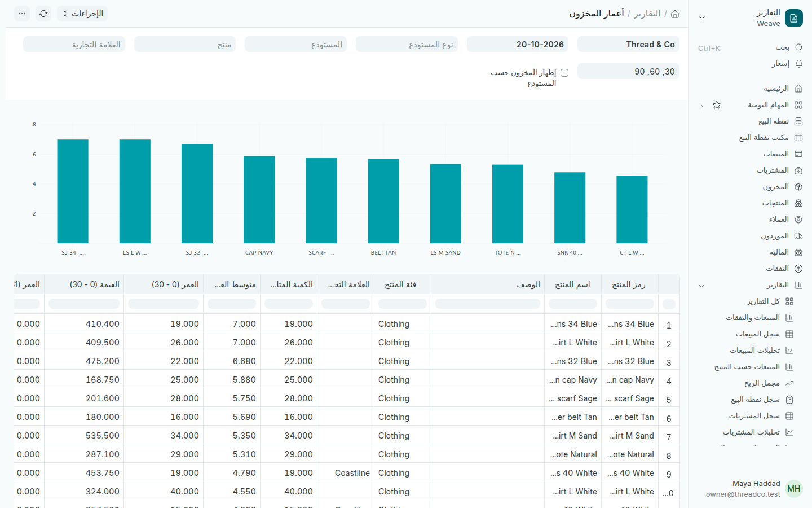Open المشتريات sidebar module
Viewport: 812px width, 508px height.
click(779, 170)
